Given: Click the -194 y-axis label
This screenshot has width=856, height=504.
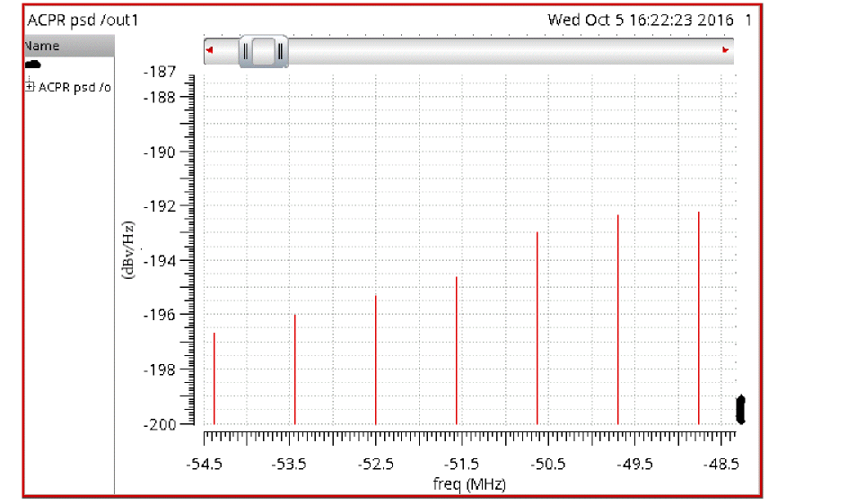Looking at the screenshot, I should click(160, 261).
